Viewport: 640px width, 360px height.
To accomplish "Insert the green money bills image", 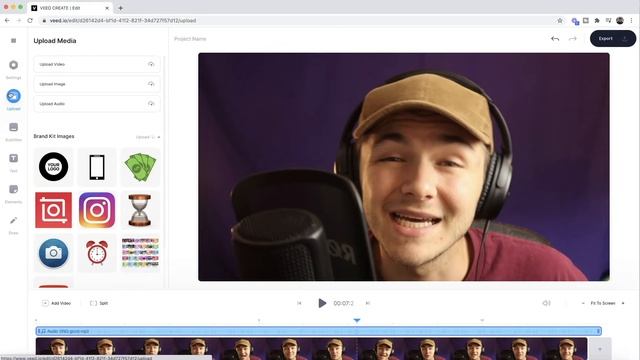I will click(140, 167).
